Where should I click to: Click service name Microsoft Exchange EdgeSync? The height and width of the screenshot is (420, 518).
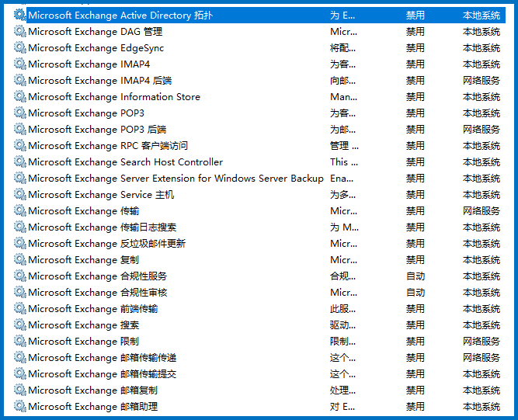coord(96,48)
